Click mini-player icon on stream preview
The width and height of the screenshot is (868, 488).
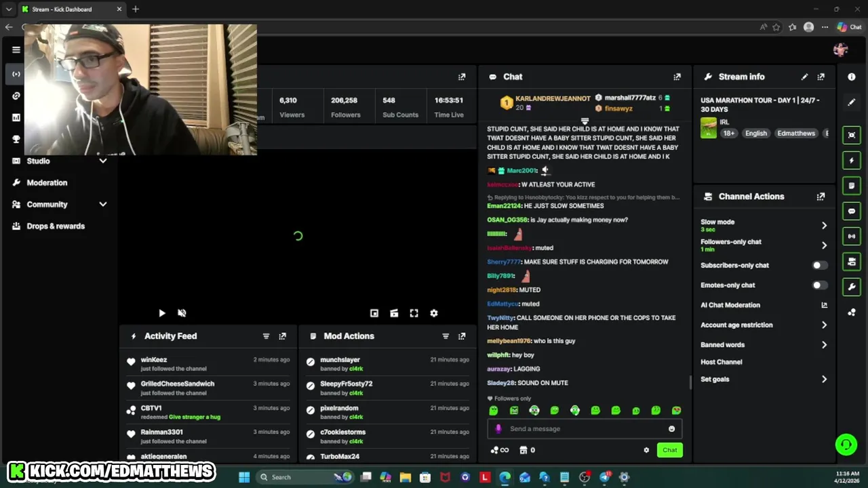[374, 313]
